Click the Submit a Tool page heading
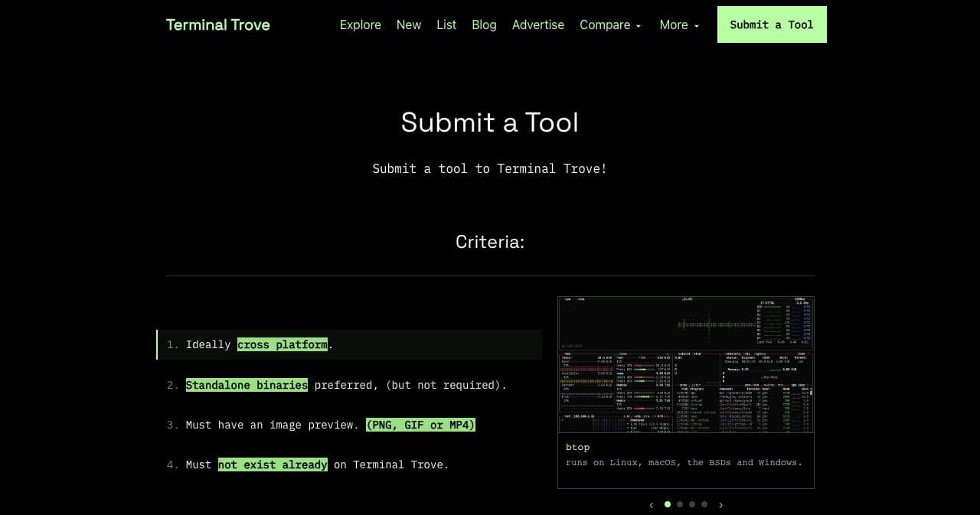980x515 pixels. pos(490,122)
